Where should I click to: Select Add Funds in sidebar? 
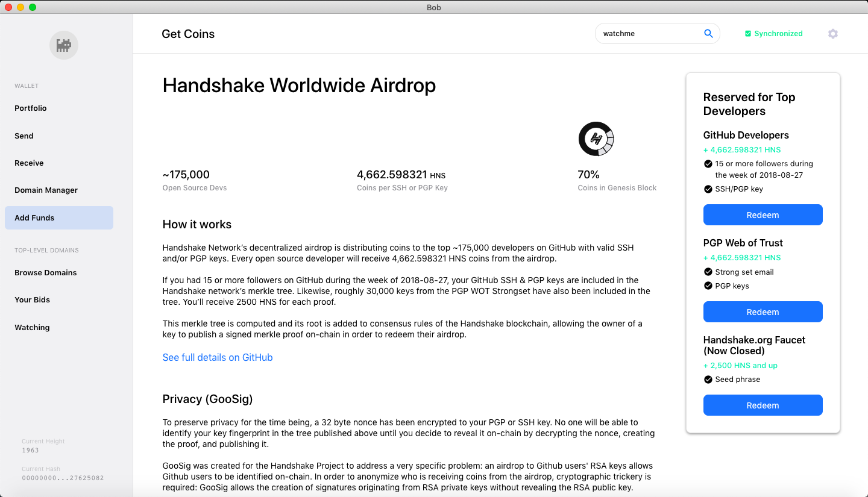point(59,218)
